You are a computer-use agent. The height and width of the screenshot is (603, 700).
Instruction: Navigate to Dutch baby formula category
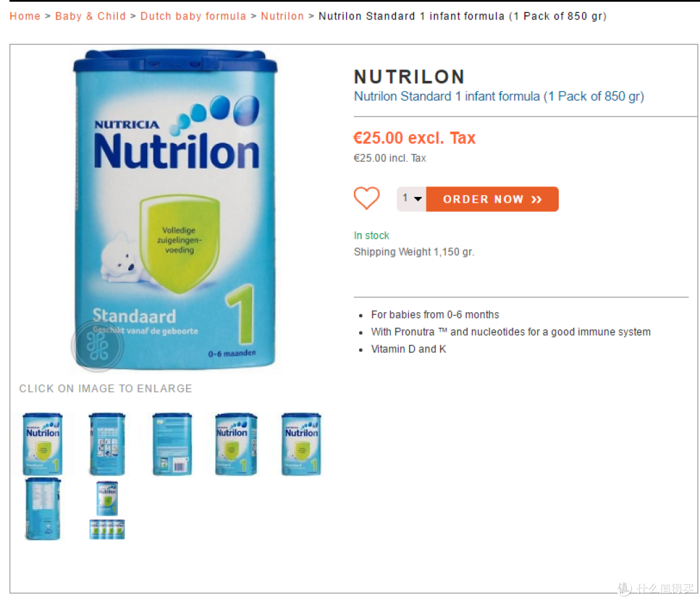tap(193, 16)
